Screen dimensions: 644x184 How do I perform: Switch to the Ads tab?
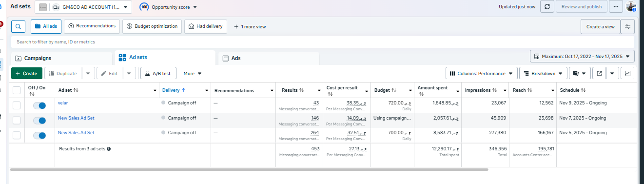tap(269, 58)
